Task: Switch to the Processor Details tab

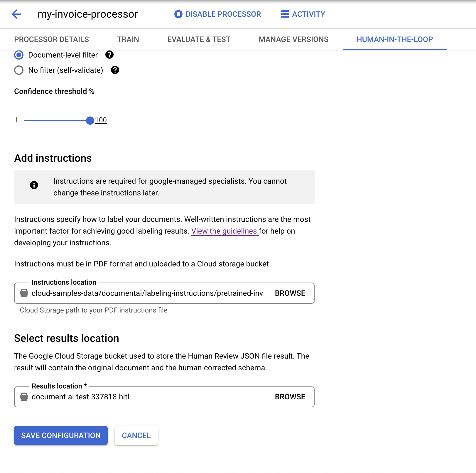Action: click(x=51, y=39)
